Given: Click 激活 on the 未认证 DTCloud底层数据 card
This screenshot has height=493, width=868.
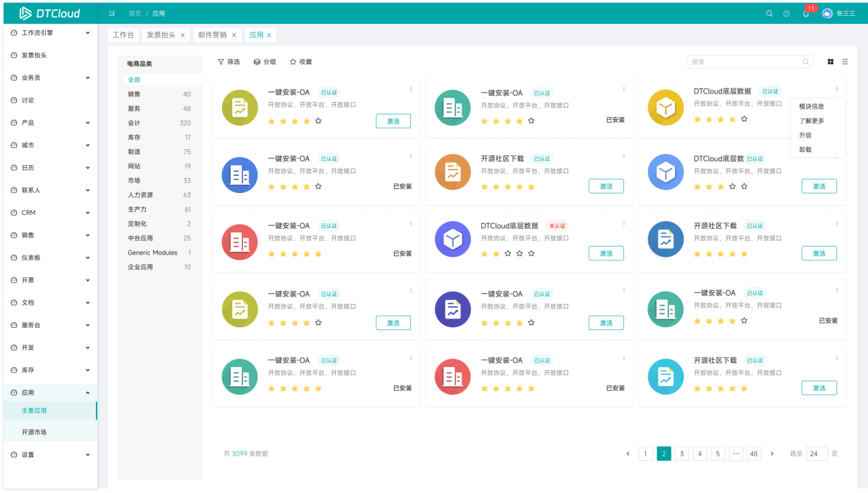Looking at the screenshot, I should point(606,253).
